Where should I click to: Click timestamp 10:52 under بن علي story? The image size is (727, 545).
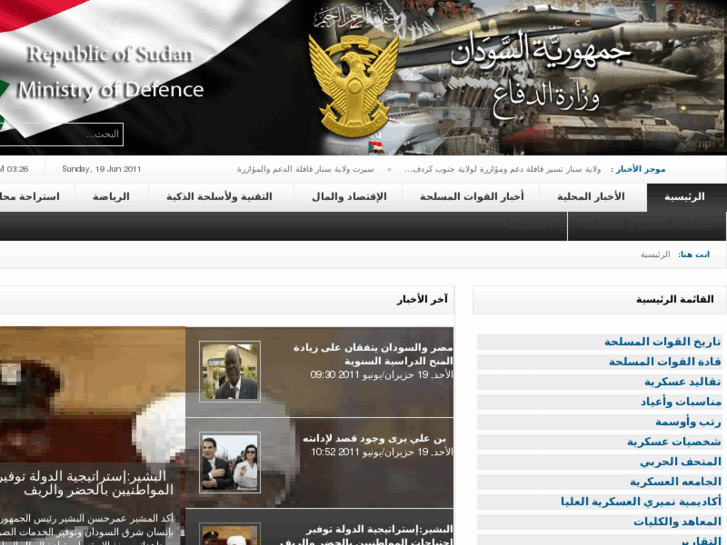pos(381,452)
